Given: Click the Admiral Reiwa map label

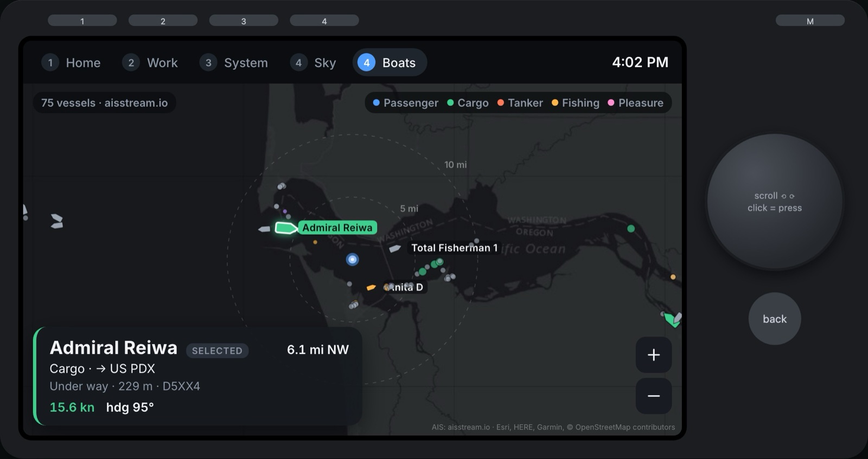Looking at the screenshot, I should (x=337, y=228).
